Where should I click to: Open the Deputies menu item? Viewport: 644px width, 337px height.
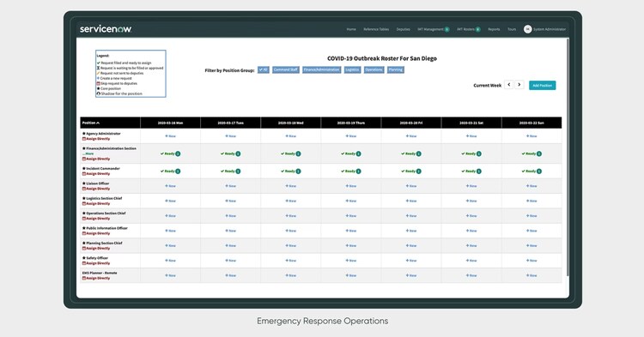coord(403,29)
